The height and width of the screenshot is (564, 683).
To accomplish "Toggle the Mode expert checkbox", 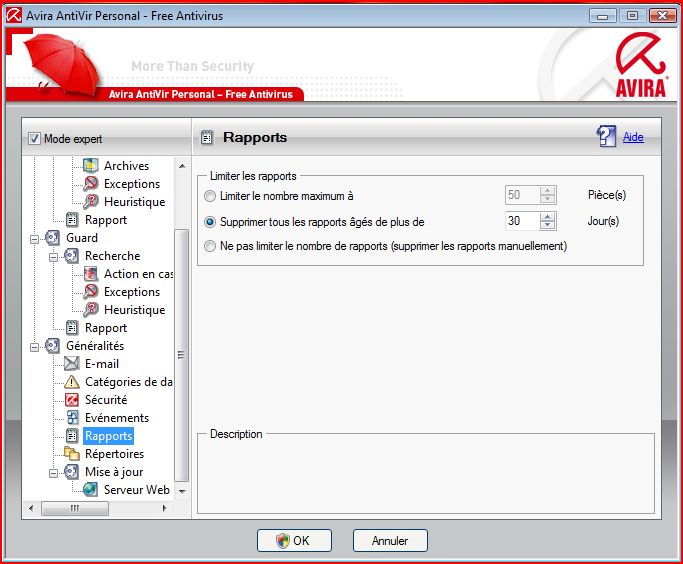I will 34,139.
